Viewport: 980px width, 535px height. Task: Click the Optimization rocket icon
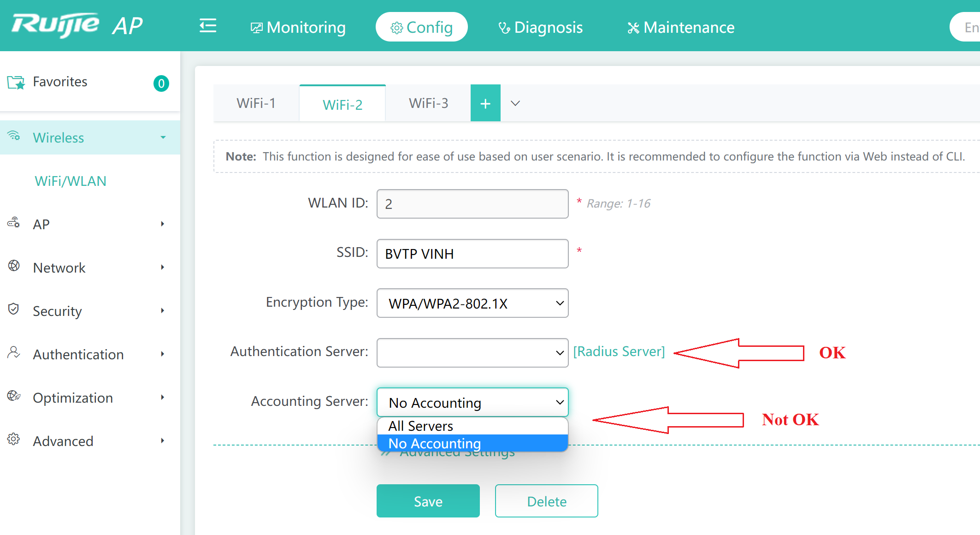pos(14,396)
